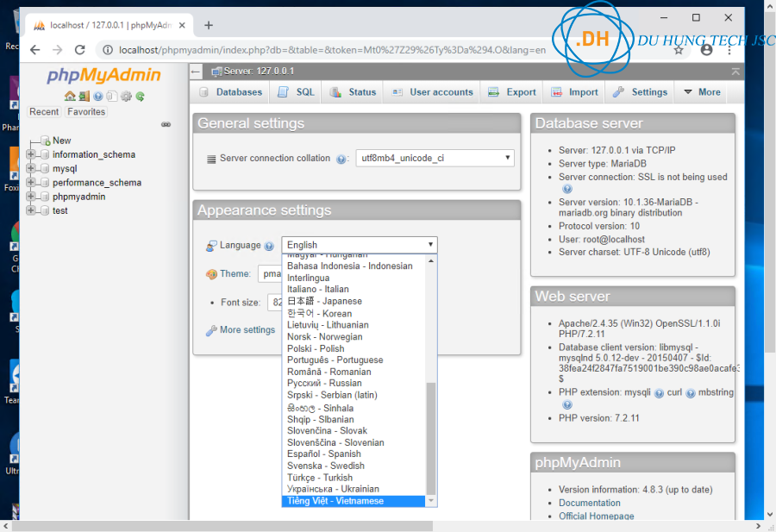Expand the information_schema database node
The width and height of the screenshot is (776, 532).
coord(31,155)
